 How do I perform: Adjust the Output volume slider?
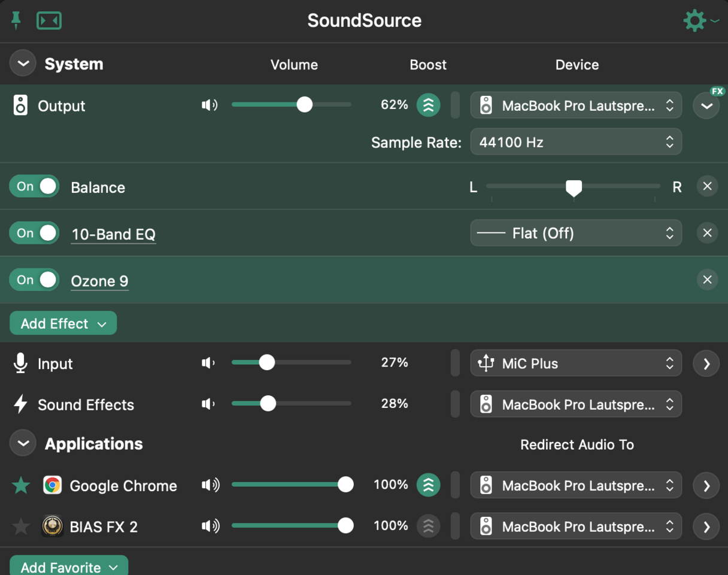292,105
